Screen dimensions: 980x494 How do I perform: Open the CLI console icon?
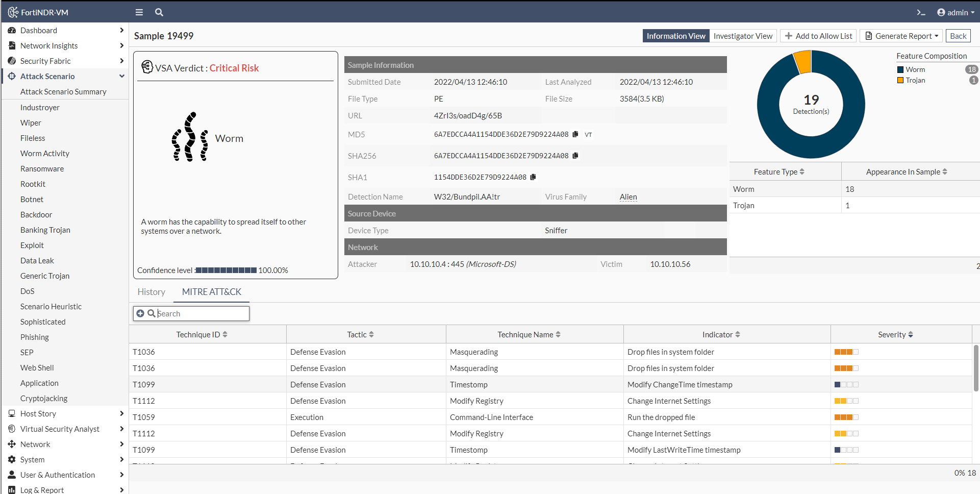click(x=921, y=12)
